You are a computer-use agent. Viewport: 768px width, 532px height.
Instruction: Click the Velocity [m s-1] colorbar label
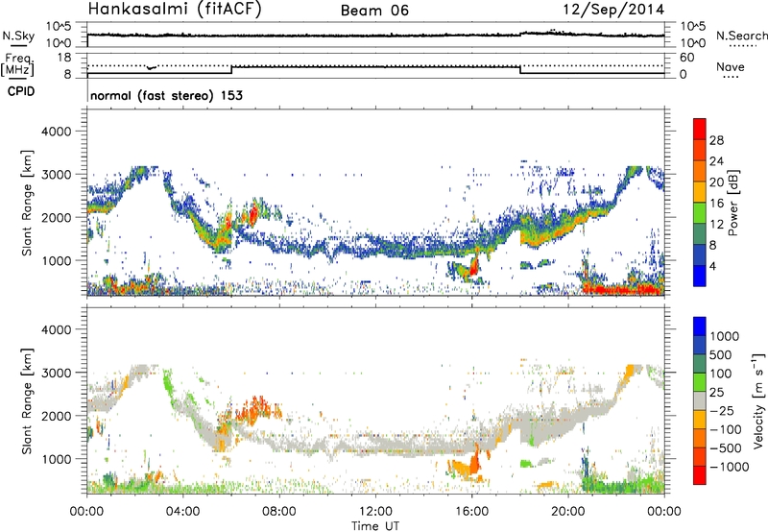click(x=758, y=400)
